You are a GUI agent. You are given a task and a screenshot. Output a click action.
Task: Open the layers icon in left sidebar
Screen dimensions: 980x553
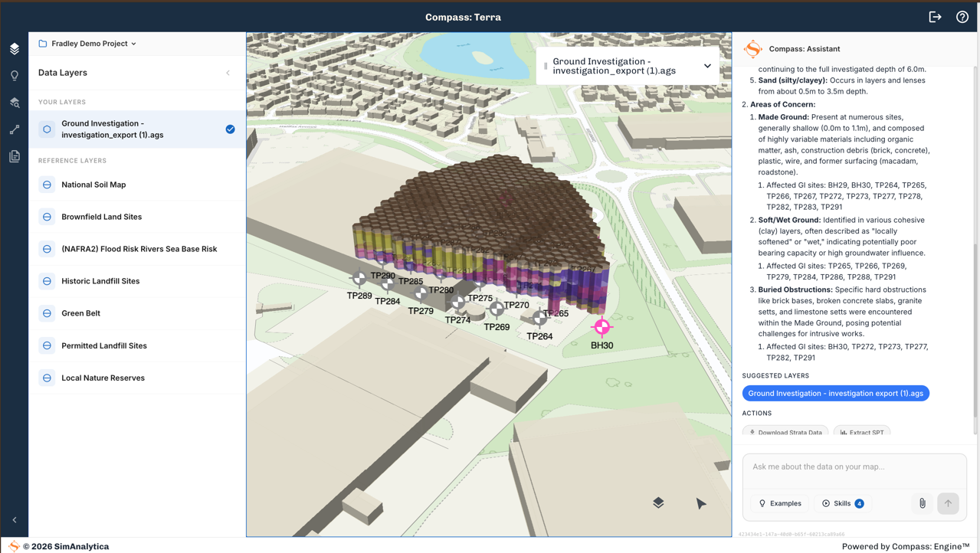coord(15,49)
